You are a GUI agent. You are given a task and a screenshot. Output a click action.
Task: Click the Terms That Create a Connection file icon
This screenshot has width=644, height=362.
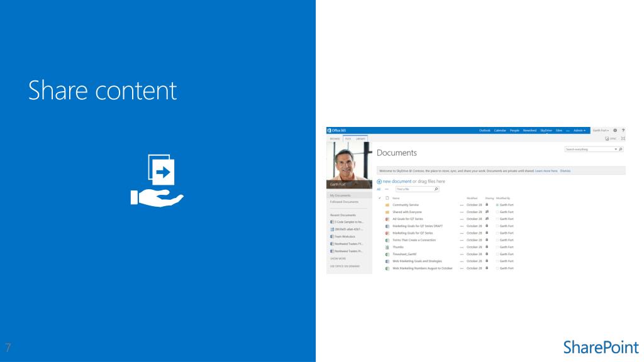point(387,240)
